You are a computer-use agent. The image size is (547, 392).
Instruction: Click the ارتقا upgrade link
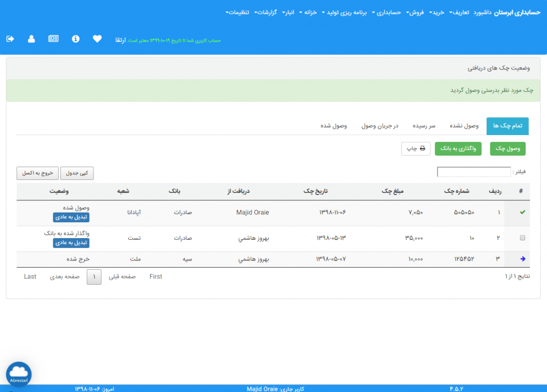[x=121, y=41]
